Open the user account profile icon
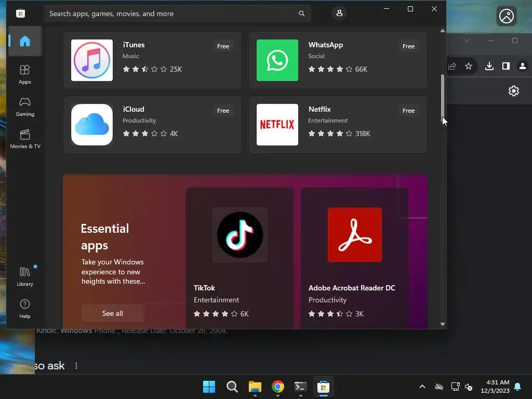 tap(339, 13)
